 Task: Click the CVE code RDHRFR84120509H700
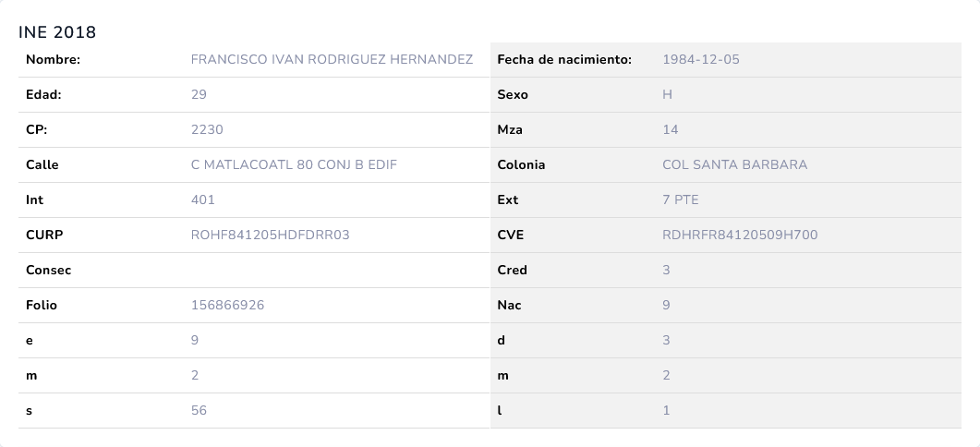click(740, 236)
